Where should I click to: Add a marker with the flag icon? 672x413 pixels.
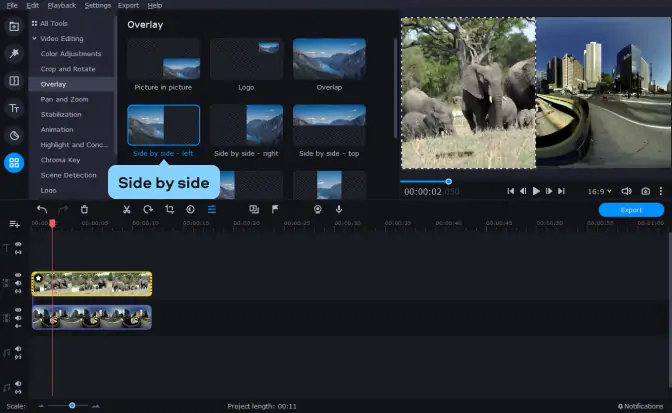275,209
